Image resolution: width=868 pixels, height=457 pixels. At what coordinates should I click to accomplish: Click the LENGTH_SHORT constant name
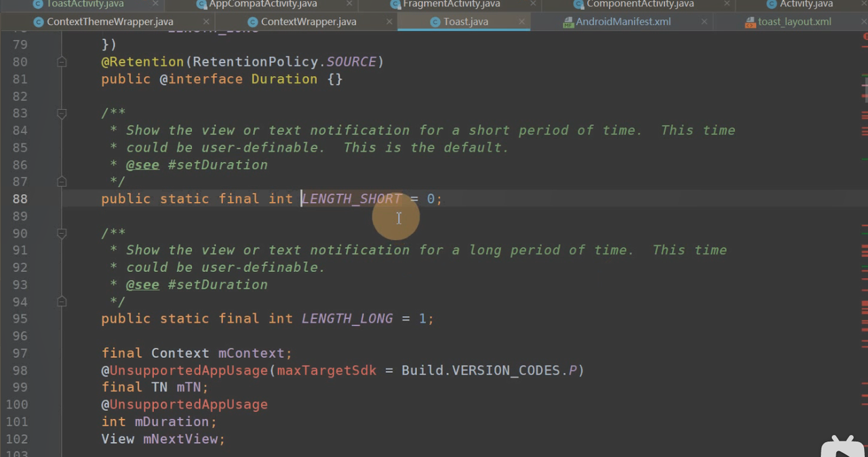tap(351, 199)
